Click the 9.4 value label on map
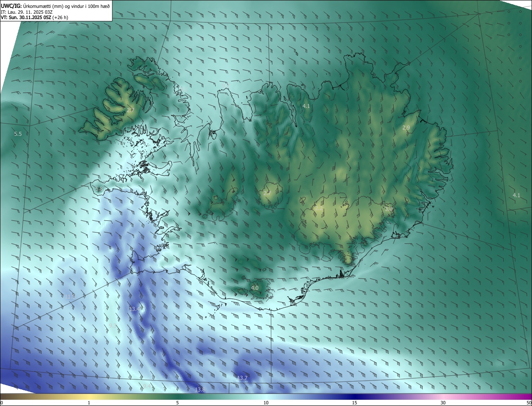This screenshot has height=406, width=532. pos(147,386)
